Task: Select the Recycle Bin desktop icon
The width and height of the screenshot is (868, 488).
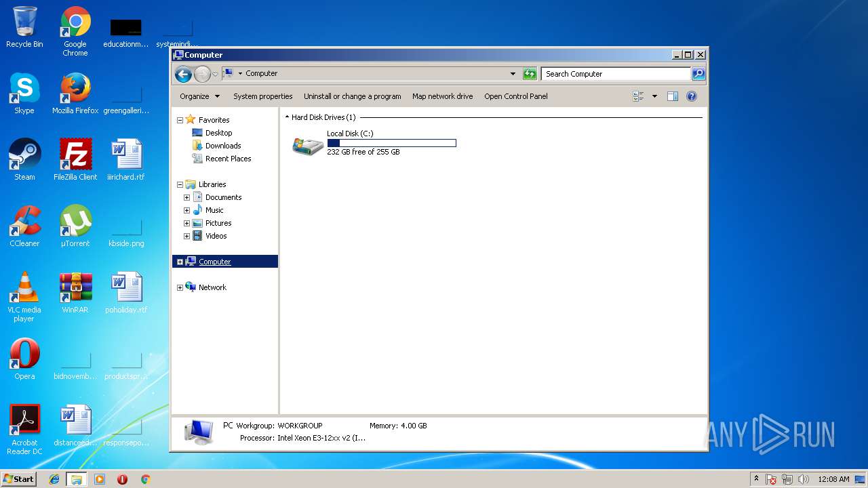Action: 24,27
